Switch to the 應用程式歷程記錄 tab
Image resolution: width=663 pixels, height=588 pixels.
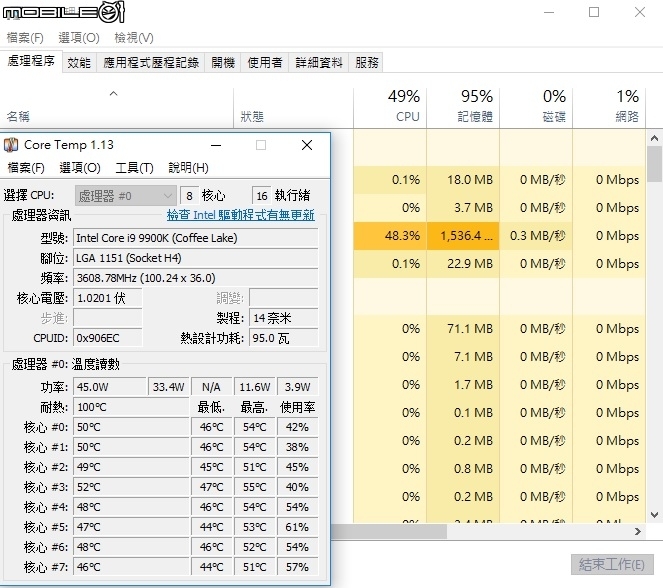point(151,63)
